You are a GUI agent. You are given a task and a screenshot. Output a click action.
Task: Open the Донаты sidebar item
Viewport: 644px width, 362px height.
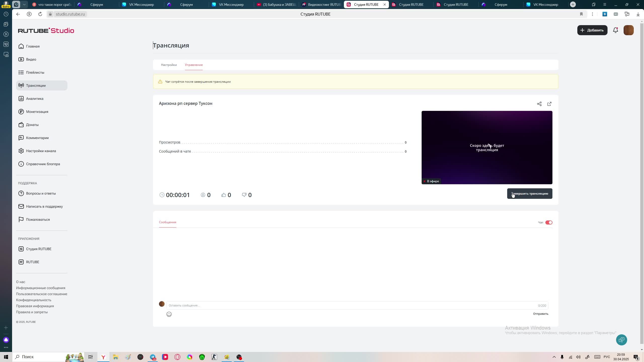(32, 125)
